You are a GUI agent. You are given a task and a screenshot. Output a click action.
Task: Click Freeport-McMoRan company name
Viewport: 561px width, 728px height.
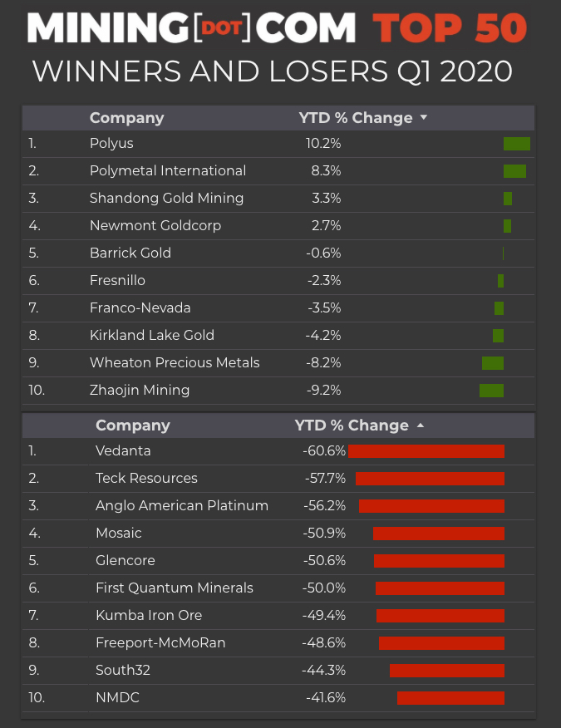click(160, 642)
